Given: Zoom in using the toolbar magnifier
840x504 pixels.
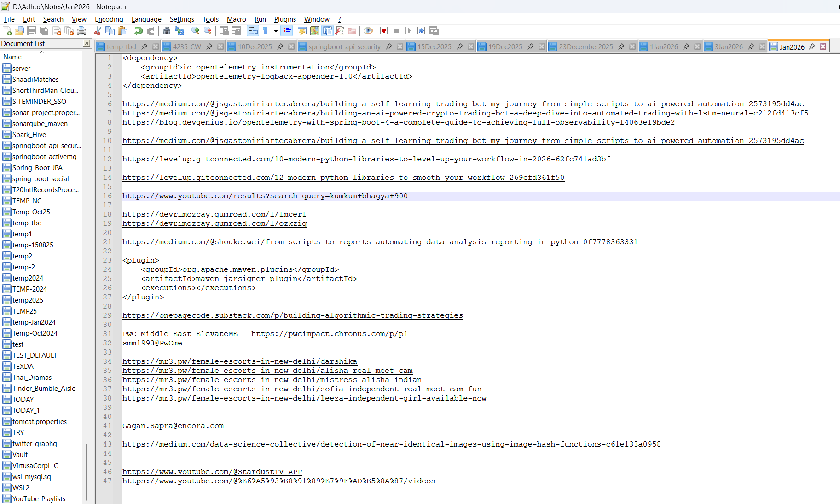Looking at the screenshot, I should point(195,30).
